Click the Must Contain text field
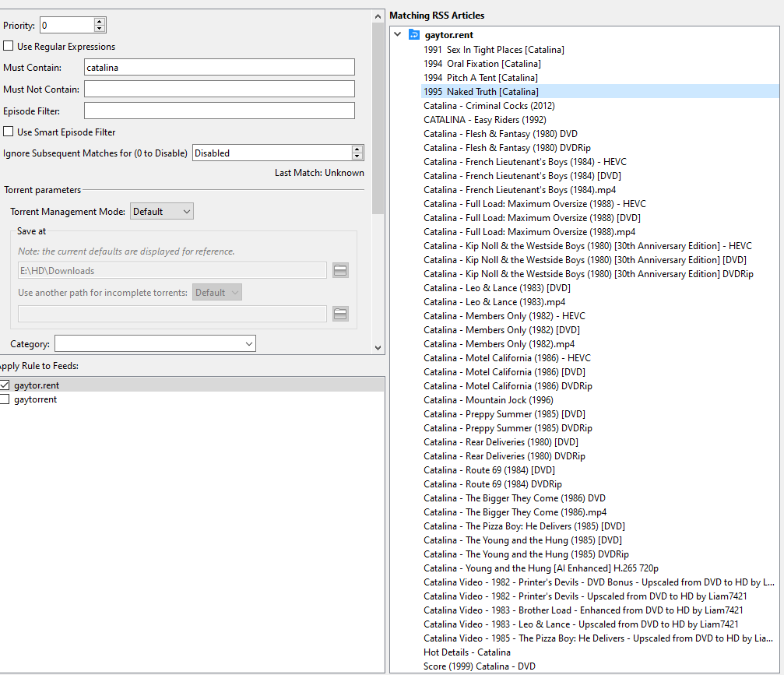Image resolution: width=784 pixels, height=675 pixels. [x=219, y=68]
